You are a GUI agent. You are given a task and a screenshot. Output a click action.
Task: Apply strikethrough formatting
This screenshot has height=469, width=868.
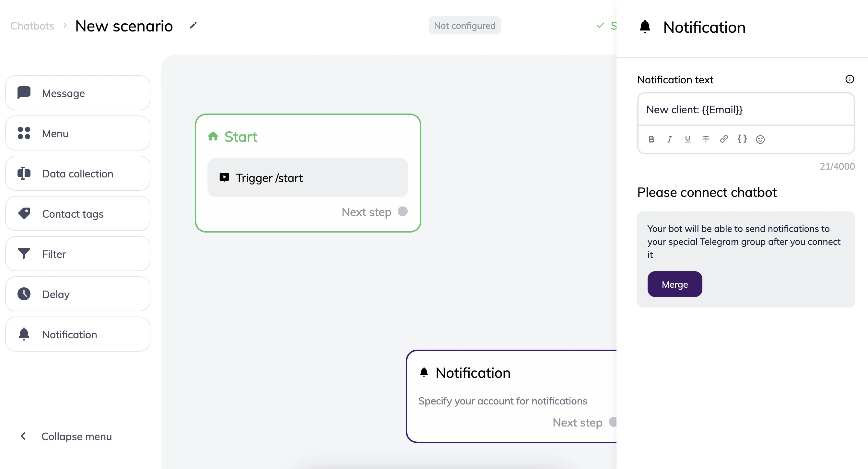[706, 139]
